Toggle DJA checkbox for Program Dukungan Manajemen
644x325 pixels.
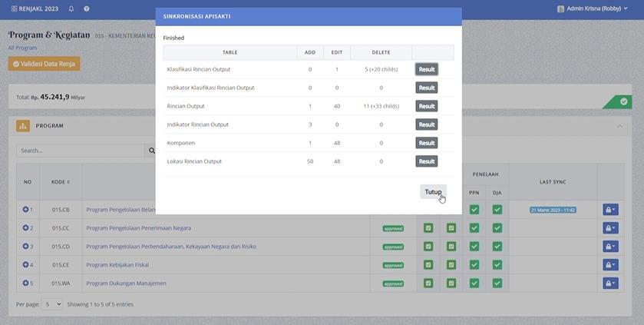(497, 284)
